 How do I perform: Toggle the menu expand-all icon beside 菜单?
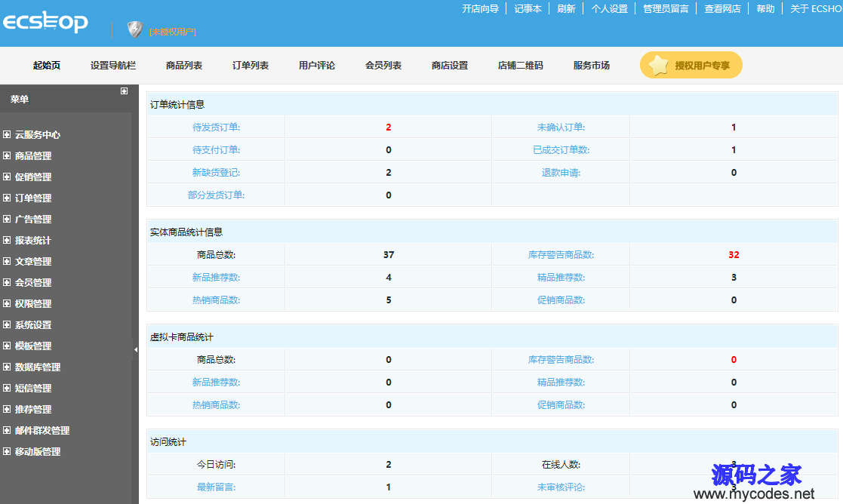point(125,91)
